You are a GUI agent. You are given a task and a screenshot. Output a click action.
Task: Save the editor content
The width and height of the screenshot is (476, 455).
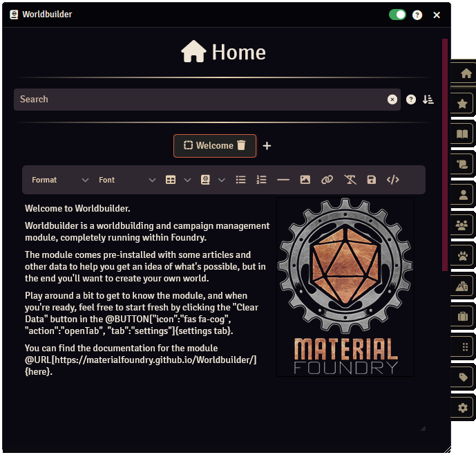(x=371, y=180)
